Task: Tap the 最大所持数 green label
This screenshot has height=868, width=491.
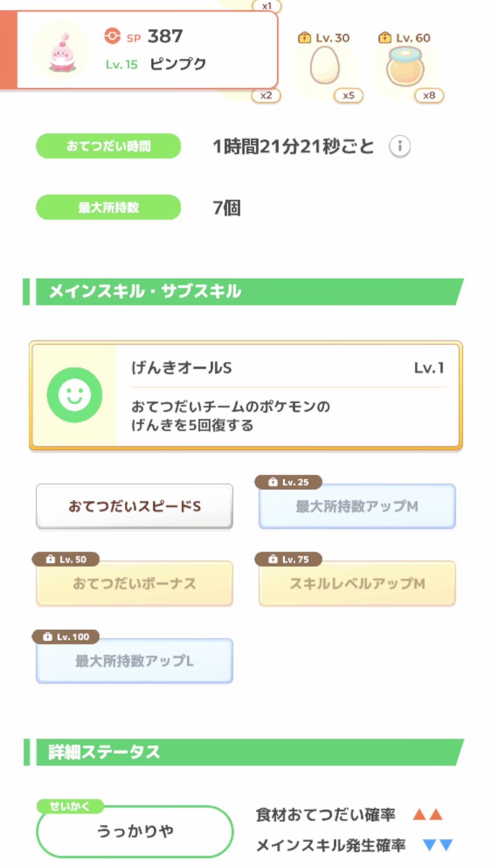Action: (x=108, y=207)
